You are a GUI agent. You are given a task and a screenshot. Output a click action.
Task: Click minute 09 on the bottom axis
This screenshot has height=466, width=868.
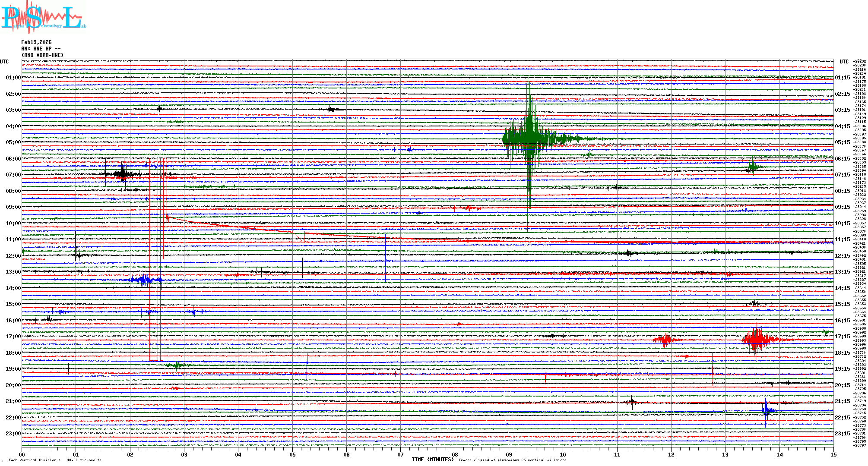(x=509, y=454)
